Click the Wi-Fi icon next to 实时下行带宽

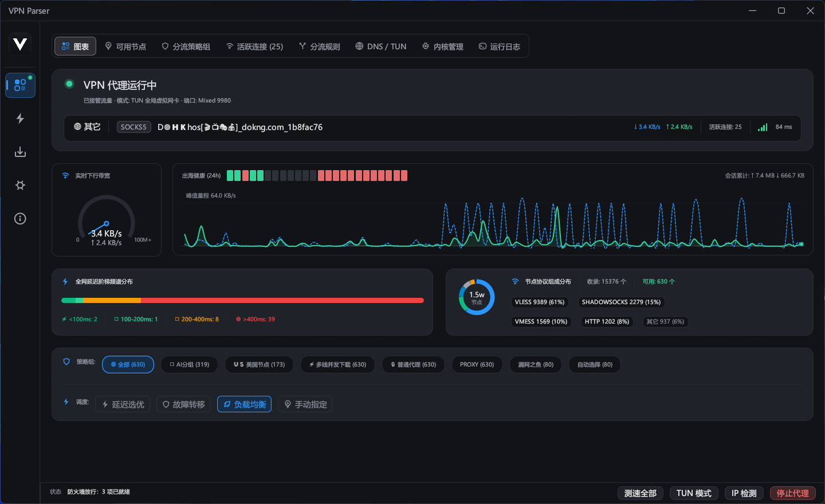(x=65, y=176)
